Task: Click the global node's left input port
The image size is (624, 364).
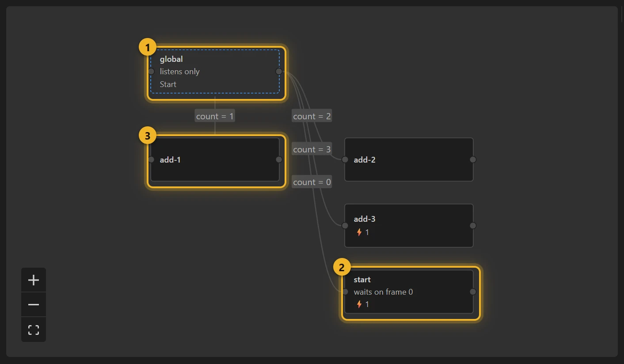Action: coord(151,71)
